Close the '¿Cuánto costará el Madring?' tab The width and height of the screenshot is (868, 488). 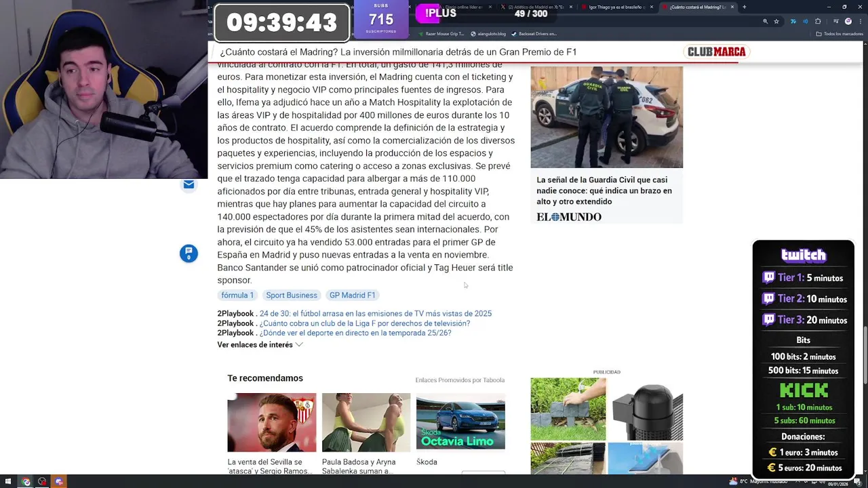732,7
